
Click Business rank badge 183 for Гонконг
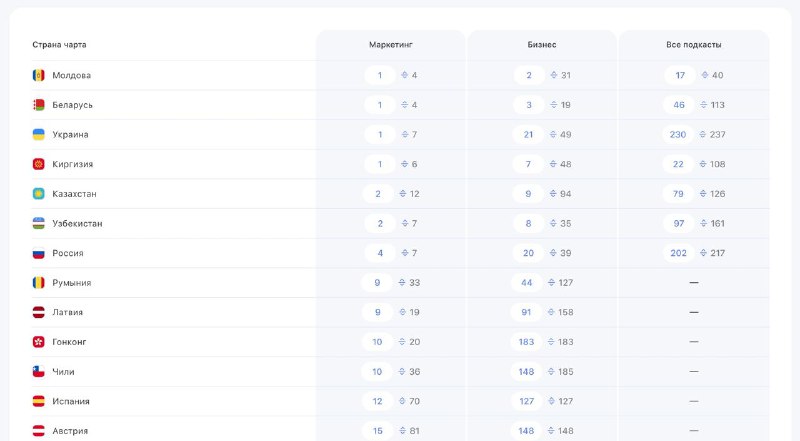tap(527, 341)
